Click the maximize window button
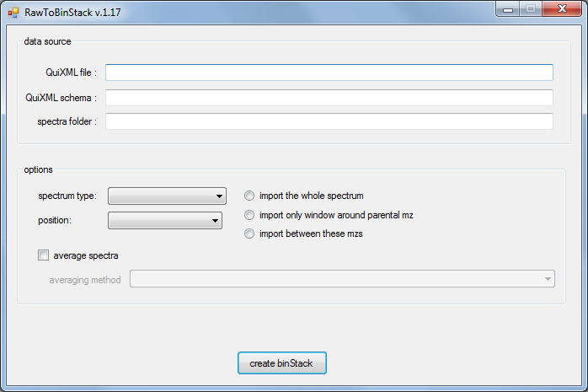 (530, 9)
